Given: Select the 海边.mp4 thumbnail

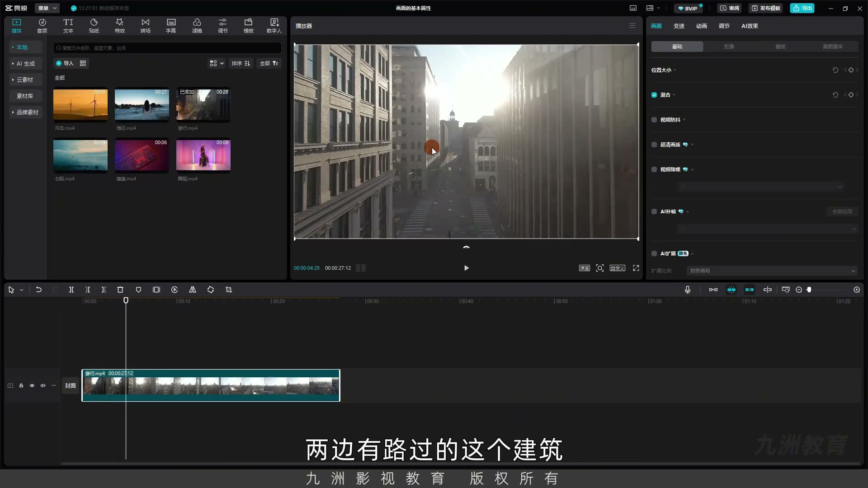Looking at the screenshot, I should [x=142, y=105].
